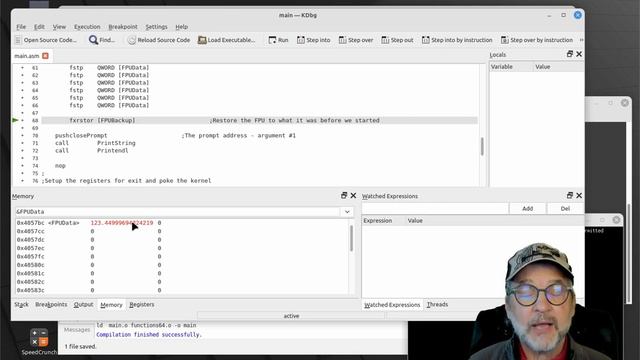Click the Open Source Code toolbar button

pyautogui.click(x=46, y=40)
